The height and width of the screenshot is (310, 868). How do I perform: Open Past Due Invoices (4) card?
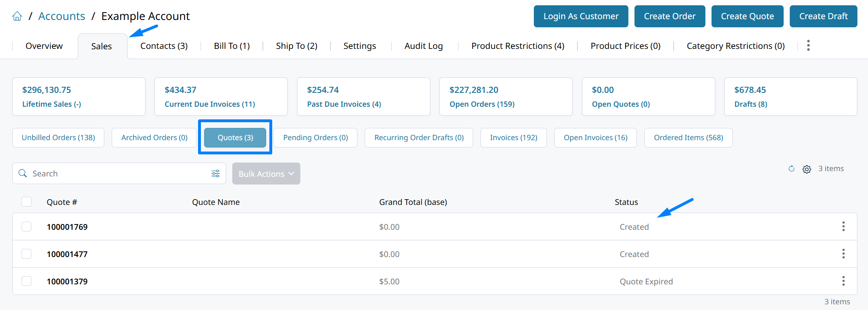[x=364, y=97]
